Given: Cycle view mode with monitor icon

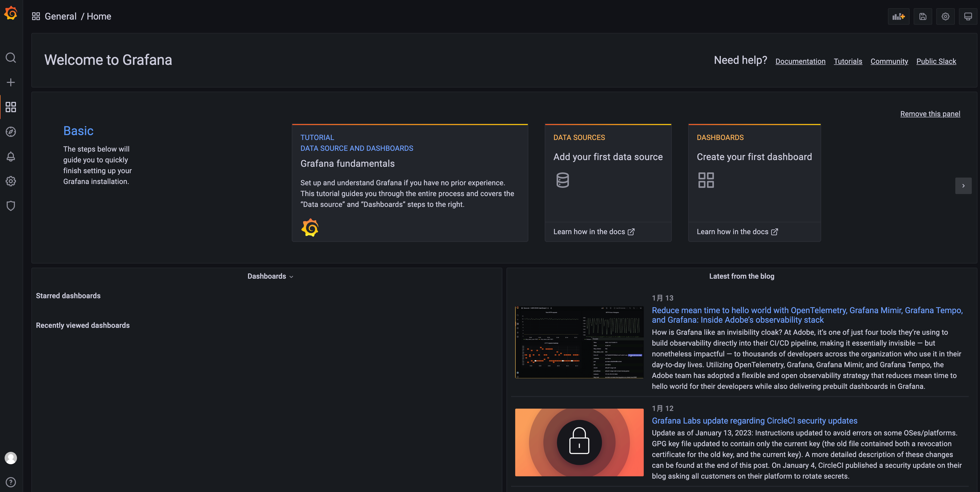Looking at the screenshot, I should (x=968, y=16).
